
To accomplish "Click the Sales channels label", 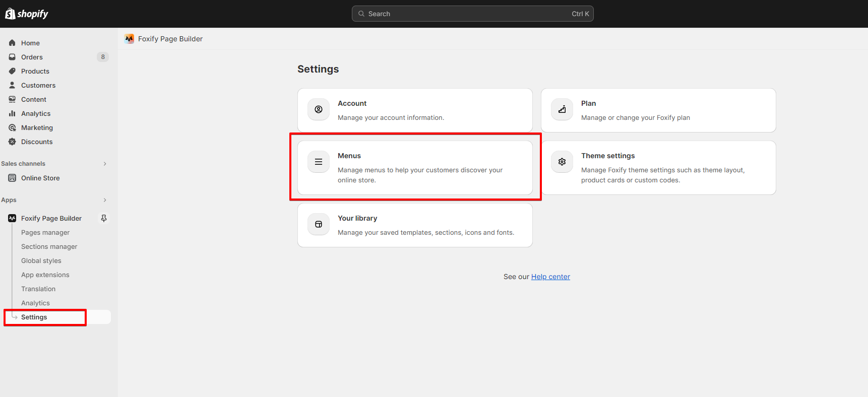I will 23,164.
